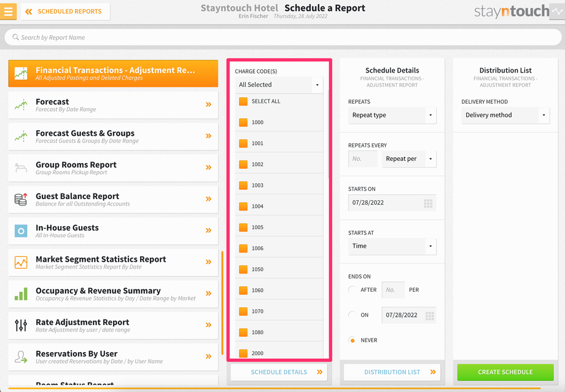
Task: Click the Reservations By User row arrow
Action: coord(209,356)
